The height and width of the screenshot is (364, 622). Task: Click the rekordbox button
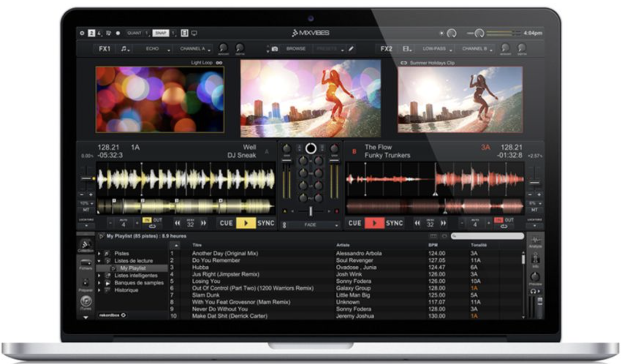(x=112, y=315)
